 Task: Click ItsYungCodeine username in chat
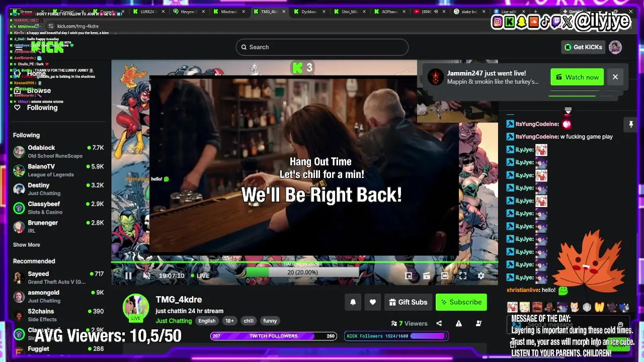tap(537, 124)
